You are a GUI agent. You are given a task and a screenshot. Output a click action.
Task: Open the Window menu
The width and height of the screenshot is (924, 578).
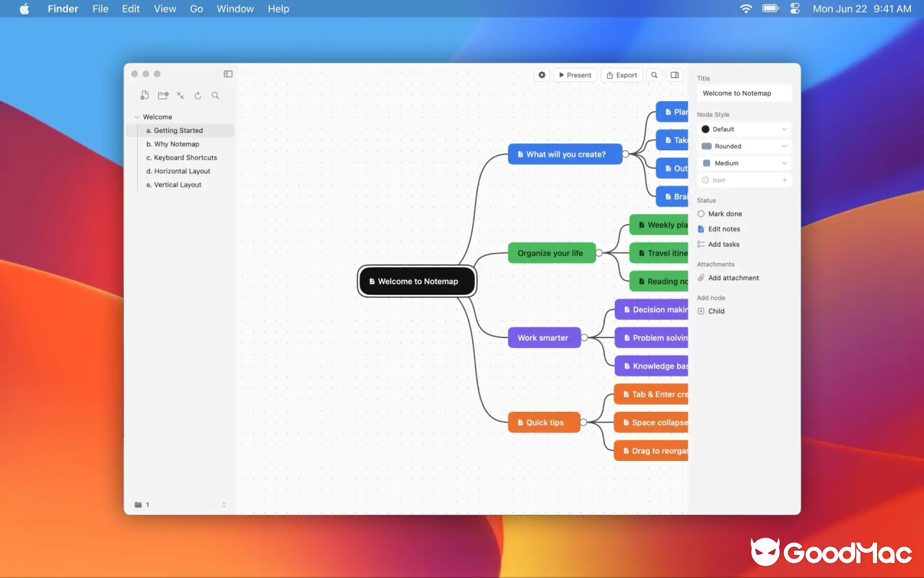(235, 9)
